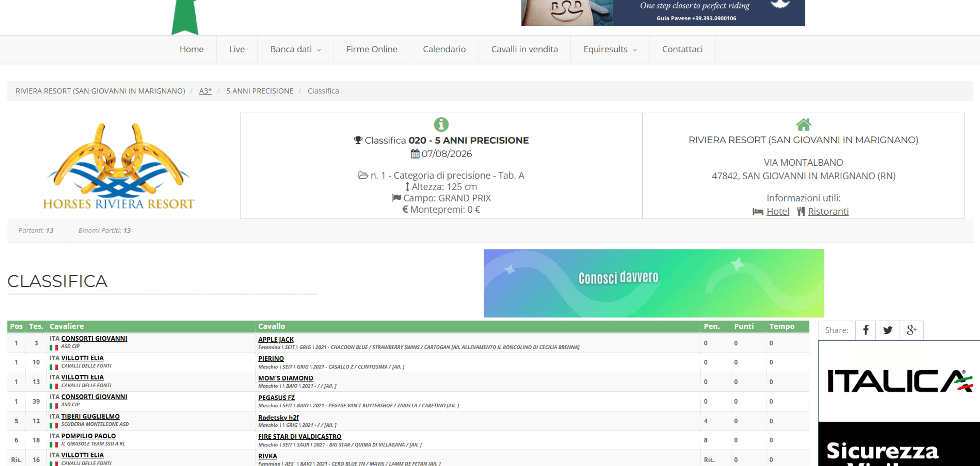Open rider TIBERI GUGLIELMO profile

[91, 416]
